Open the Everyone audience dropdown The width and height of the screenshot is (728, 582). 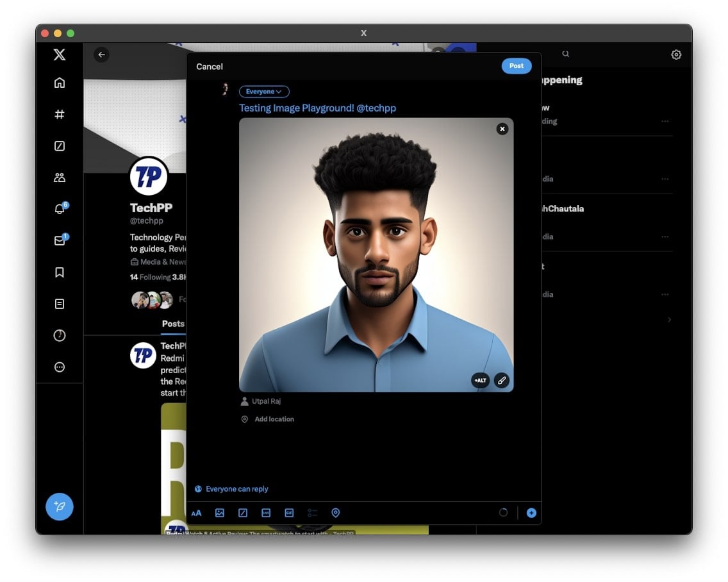[264, 92]
